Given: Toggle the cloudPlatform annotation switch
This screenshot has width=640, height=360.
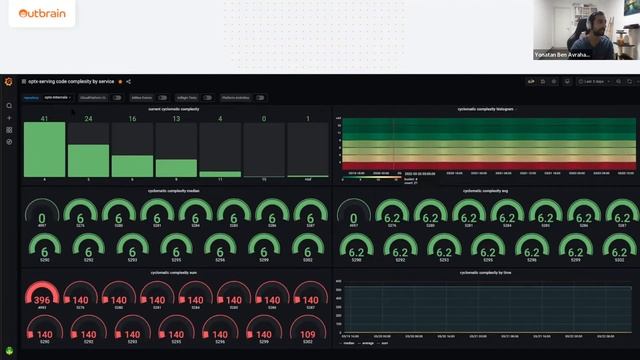Looking at the screenshot, I should coord(117,98).
